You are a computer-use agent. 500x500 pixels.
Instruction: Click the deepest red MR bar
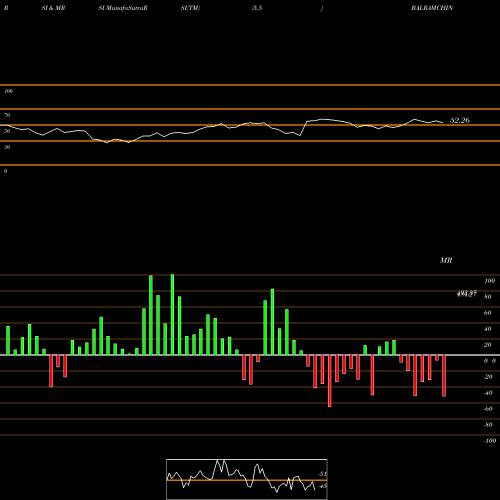330,381
